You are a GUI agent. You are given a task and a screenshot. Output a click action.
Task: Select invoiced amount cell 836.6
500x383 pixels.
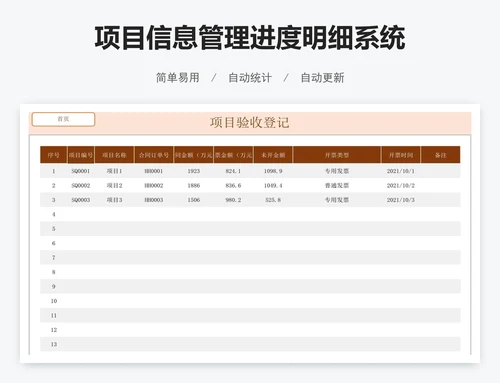tap(233, 185)
